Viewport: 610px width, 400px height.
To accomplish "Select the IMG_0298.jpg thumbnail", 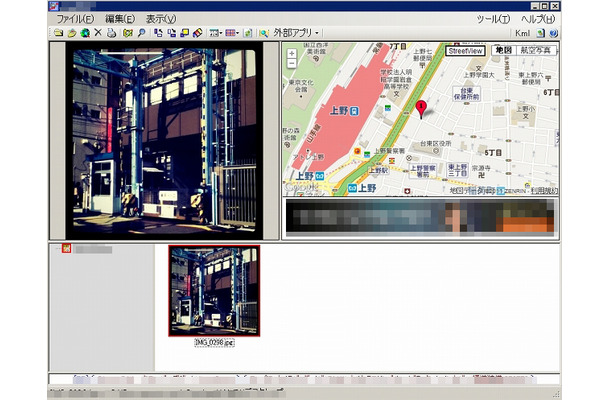I will click(214, 291).
